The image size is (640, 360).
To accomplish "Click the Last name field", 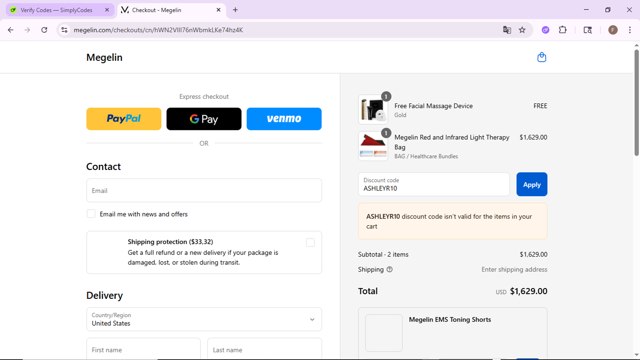I will [264, 349].
